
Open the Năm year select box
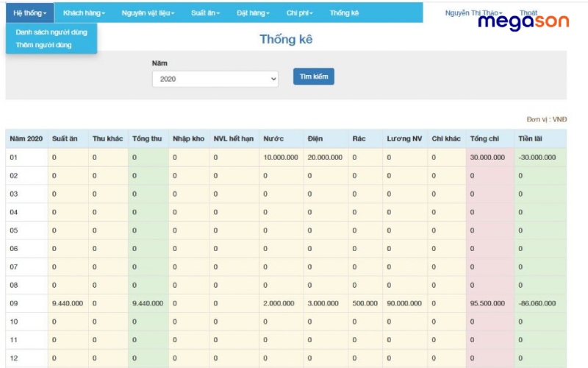click(x=215, y=79)
